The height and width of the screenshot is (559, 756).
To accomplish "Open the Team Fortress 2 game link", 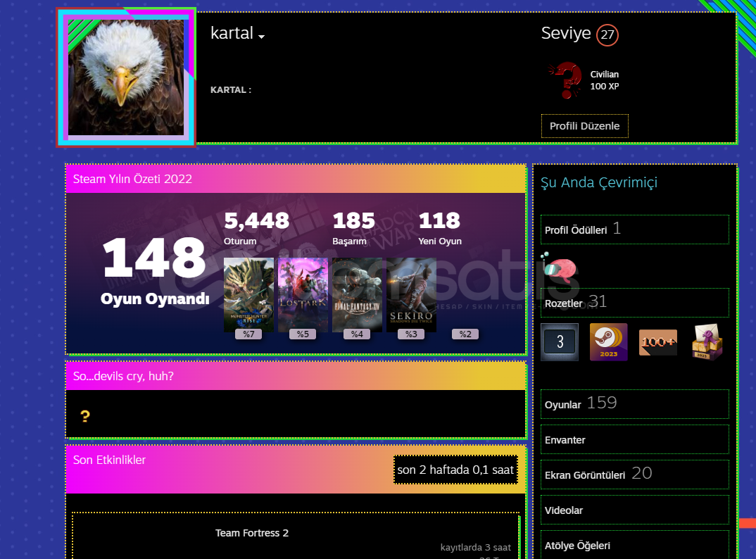I will tap(252, 533).
